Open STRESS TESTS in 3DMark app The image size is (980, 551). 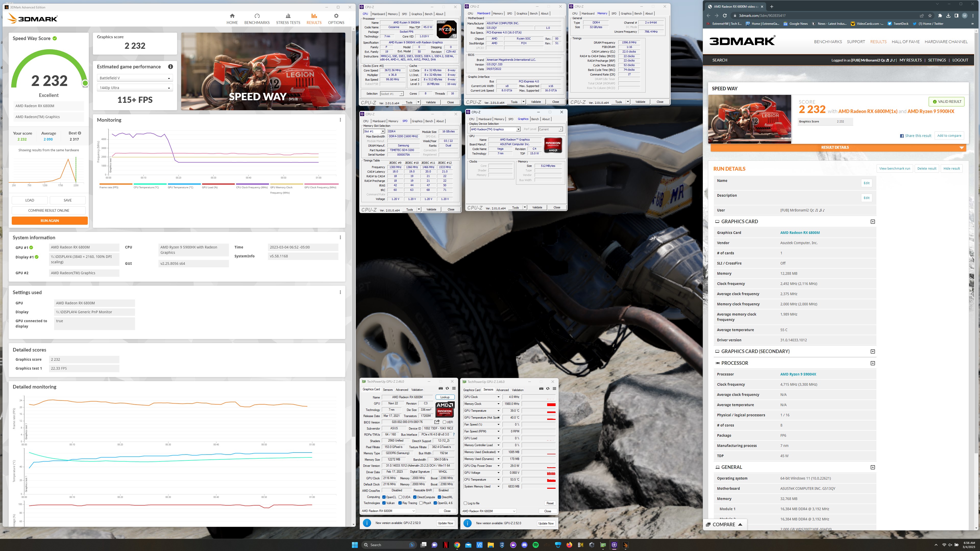coord(288,19)
